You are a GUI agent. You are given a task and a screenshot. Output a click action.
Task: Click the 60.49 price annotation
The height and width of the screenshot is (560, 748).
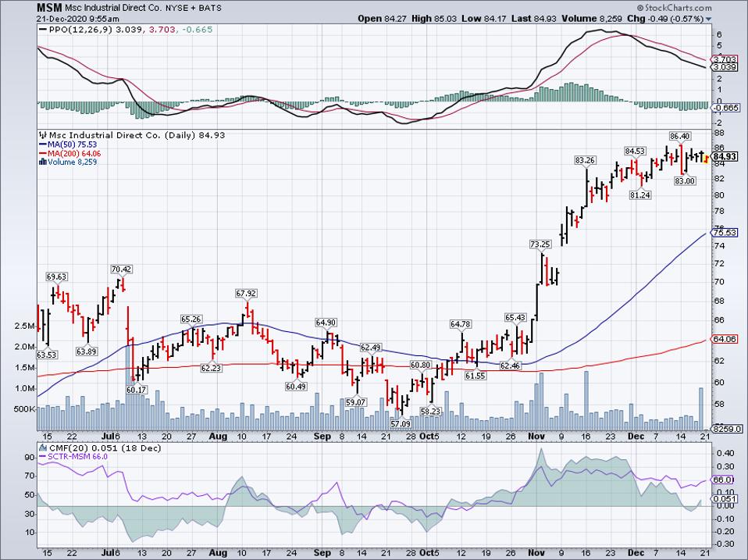pyautogui.click(x=296, y=387)
